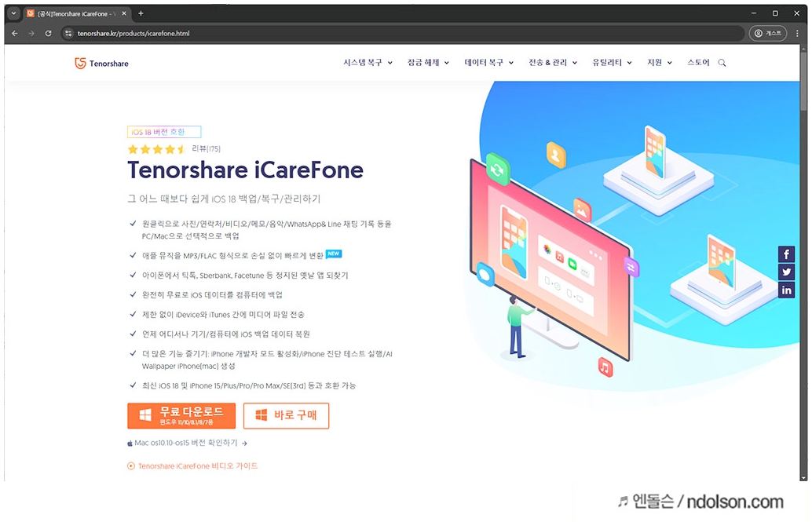
Task: Click the iOS 18 버전 호환 badge
Action: click(163, 132)
